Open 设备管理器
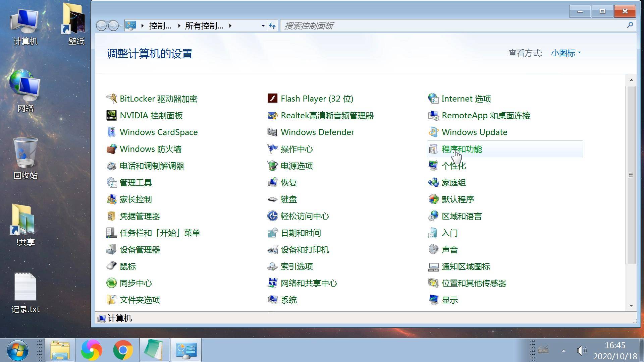 click(140, 250)
